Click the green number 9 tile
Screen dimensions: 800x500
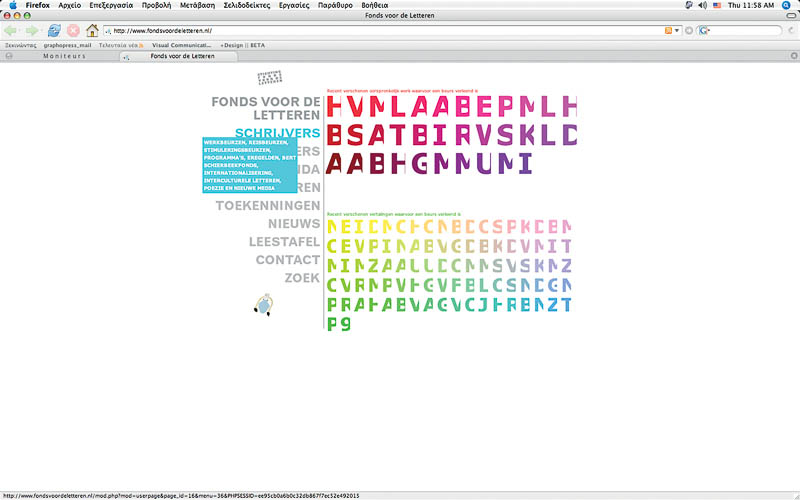coord(346,324)
